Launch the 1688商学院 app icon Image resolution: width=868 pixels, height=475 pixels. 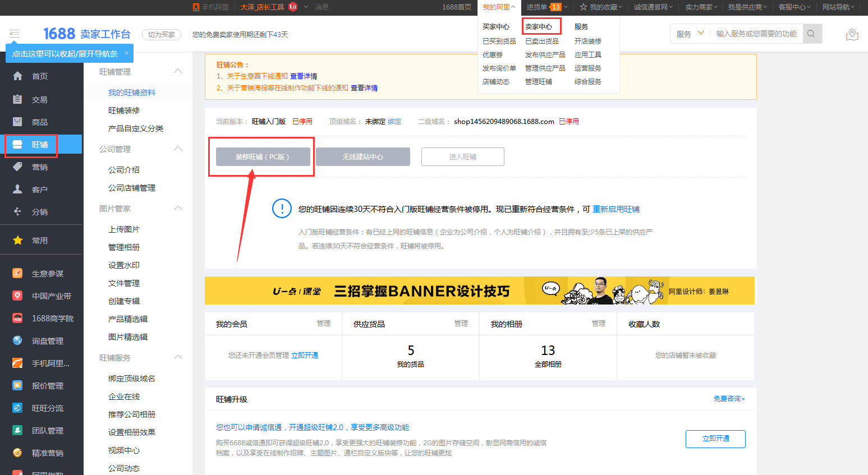tap(18, 318)
